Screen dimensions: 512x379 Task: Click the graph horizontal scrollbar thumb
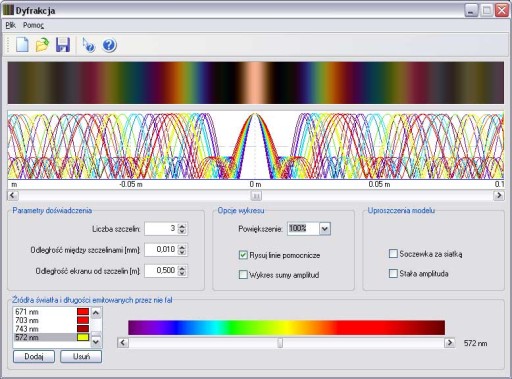pos(256,196)
